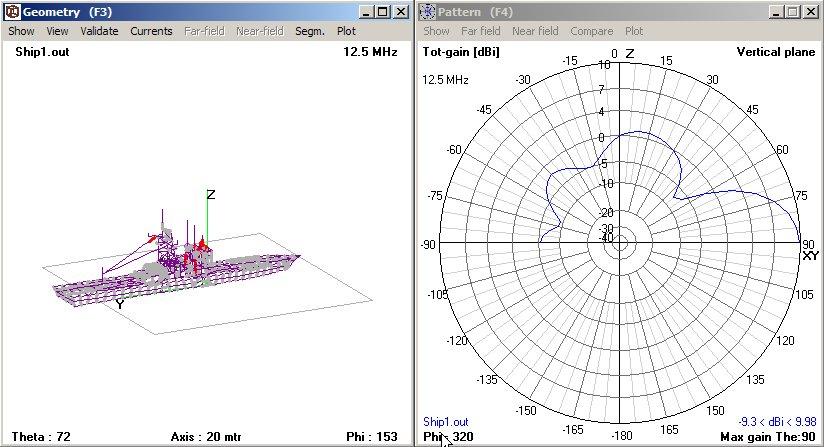Open the Compare menu
The width and height of the screenshot is (824, 447).
592,31
